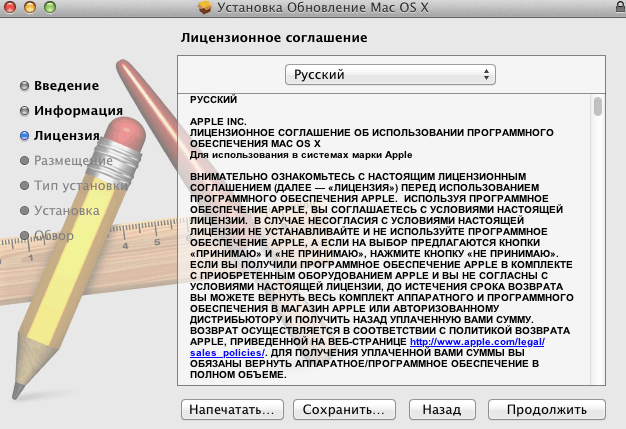Screen dimensions: 626x429
Task: Select the Лицензия step in sidebar
Action: point(67,136)
